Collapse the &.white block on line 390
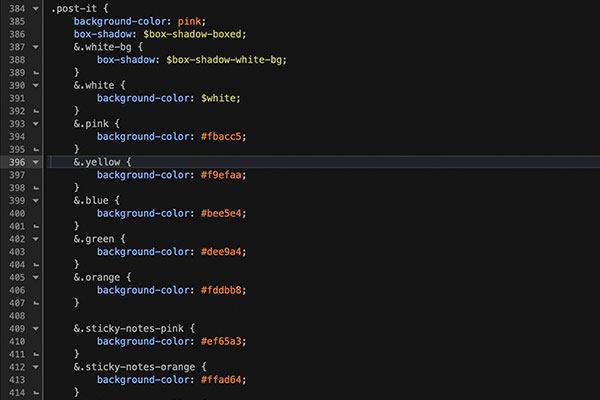This screenshot has width=600, height=400. point(37,86)
